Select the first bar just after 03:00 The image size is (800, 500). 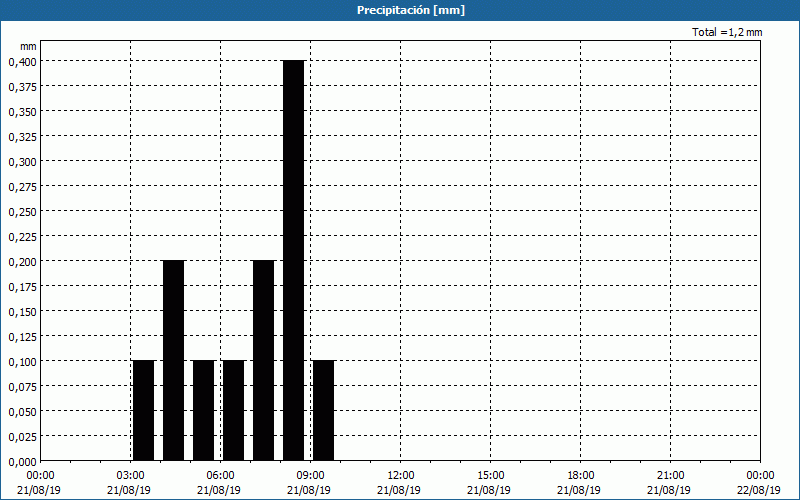pos(143,410)
